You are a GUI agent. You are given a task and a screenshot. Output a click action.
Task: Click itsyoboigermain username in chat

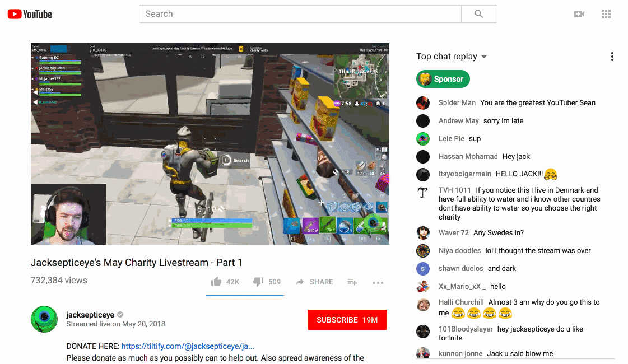464,174
